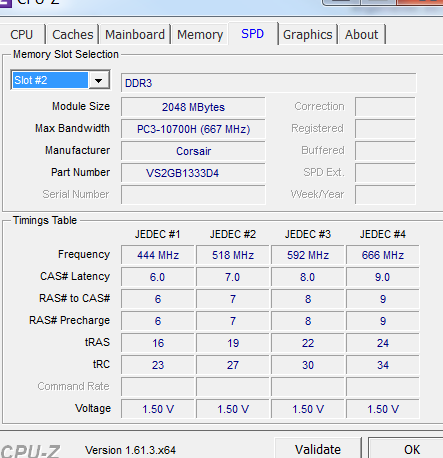
Task: Open the Caches tab
Action: coord(73,35)
